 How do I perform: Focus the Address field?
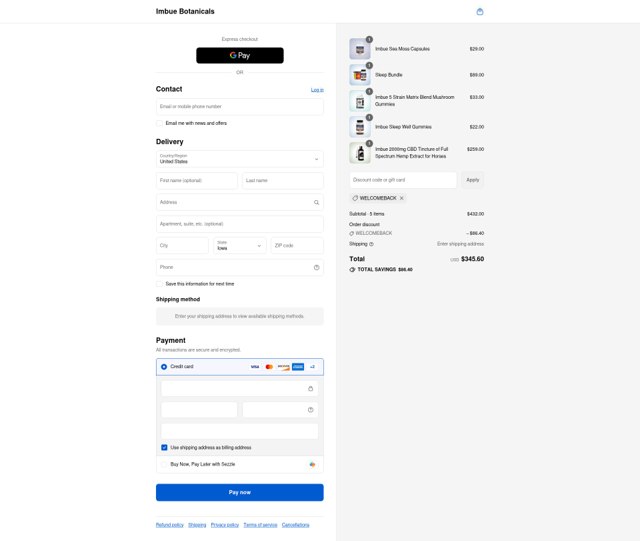pos(240,202)
